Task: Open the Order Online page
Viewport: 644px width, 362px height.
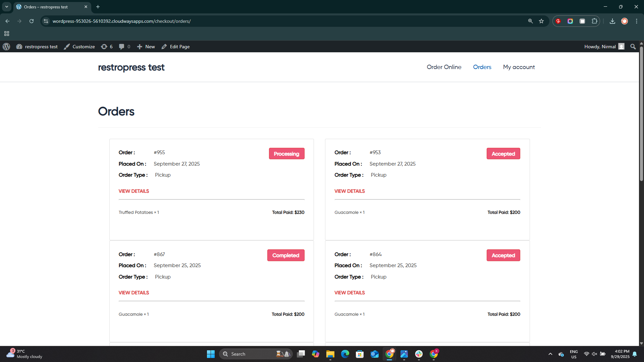Action: (x=444, y=67)
